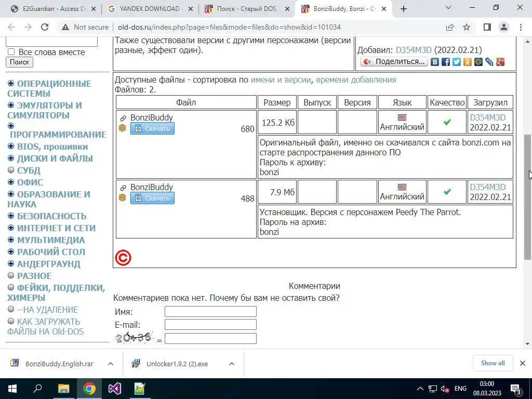Tick the 'Все слова вместе' checkbox
532x399 pixels.
pyautogui.click(x=11, y=51)
